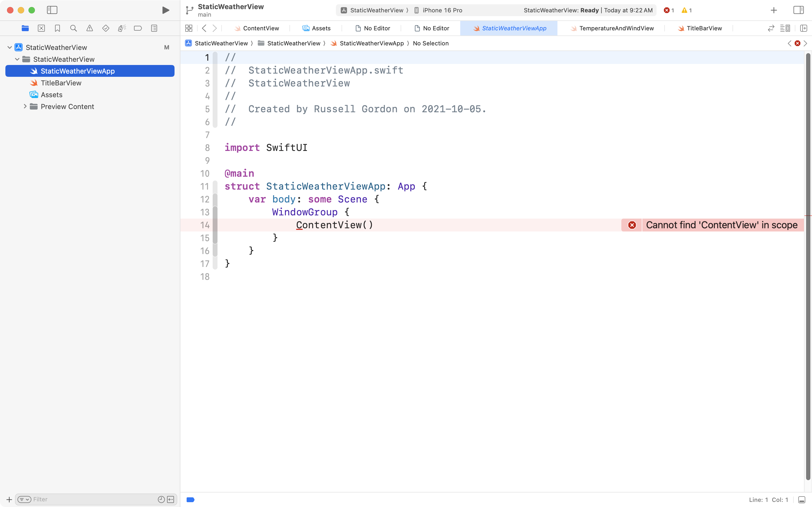Click the related items grid icon
The height and width of the screenshot is (507, 812).
coord(189,28)
